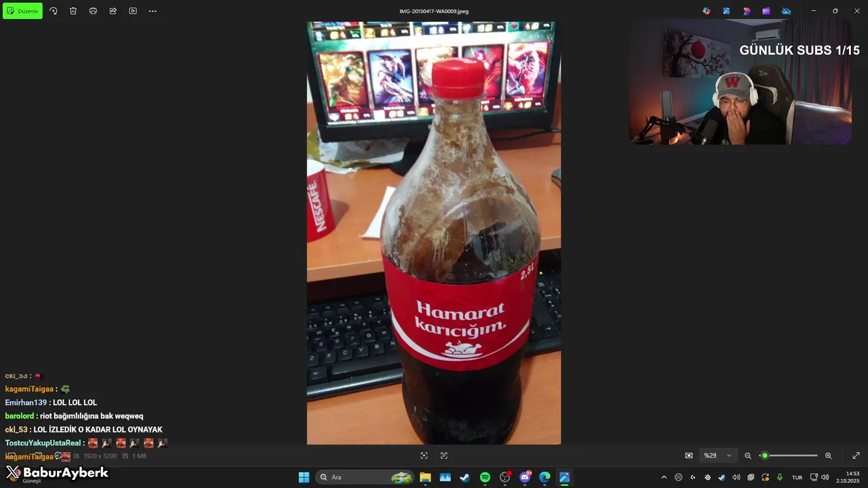The image size is (868, 488).
Task: Click the 1920 x 3200 image dimensions text
Action: (100, 456)
